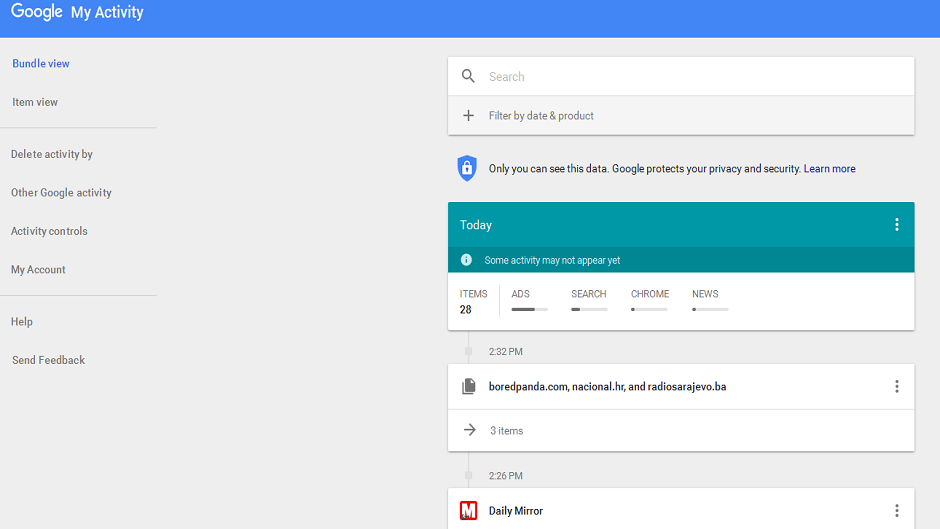Click the magnifying glass search icon
The width and height of the screenshot is (940, 529).
pyautogui.click(x=468, y=77)
